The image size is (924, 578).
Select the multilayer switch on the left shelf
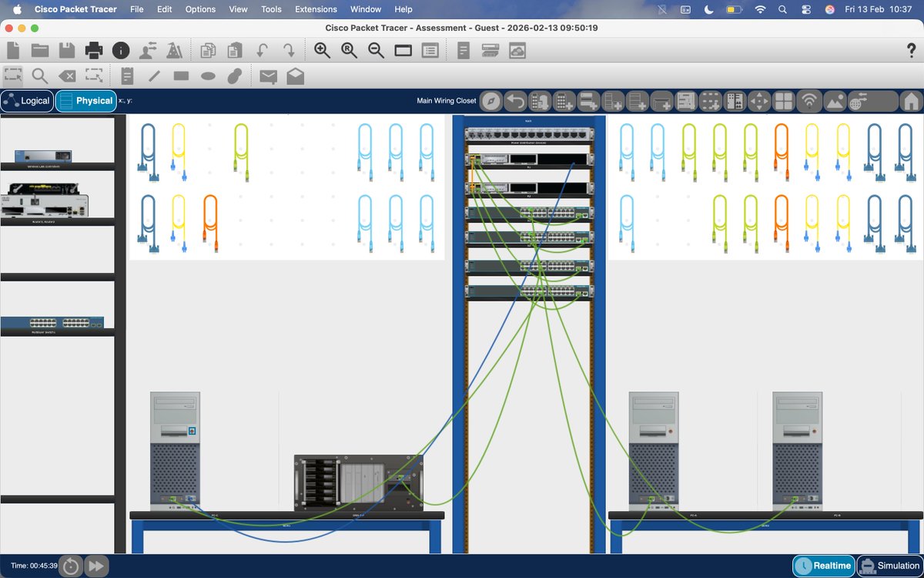(52, 322)
